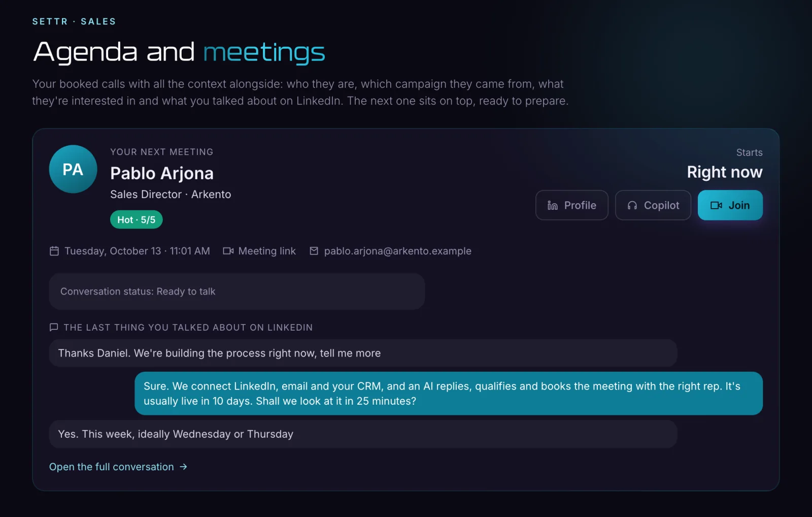Click the Sales Director · Arkento subtitle
812x517 pixels.
171,195
